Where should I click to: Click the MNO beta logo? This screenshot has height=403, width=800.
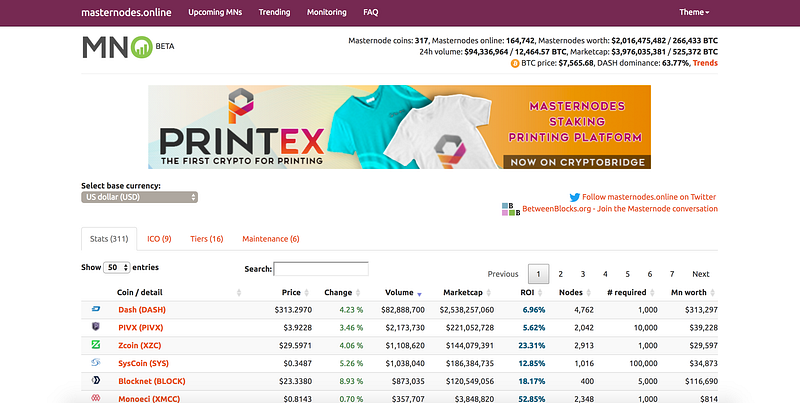click(x=128, y=47)
